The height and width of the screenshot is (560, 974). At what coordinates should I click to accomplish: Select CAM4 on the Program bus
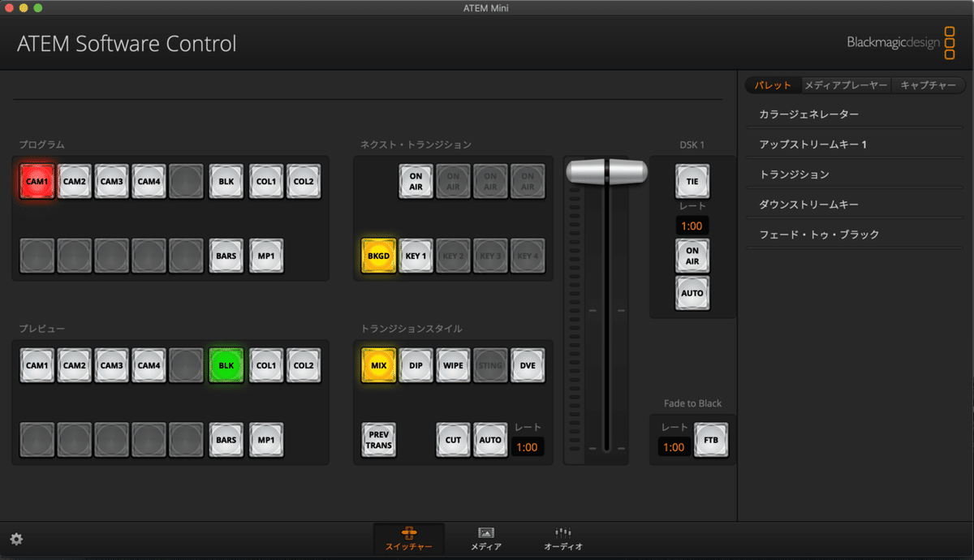[149, 181]
